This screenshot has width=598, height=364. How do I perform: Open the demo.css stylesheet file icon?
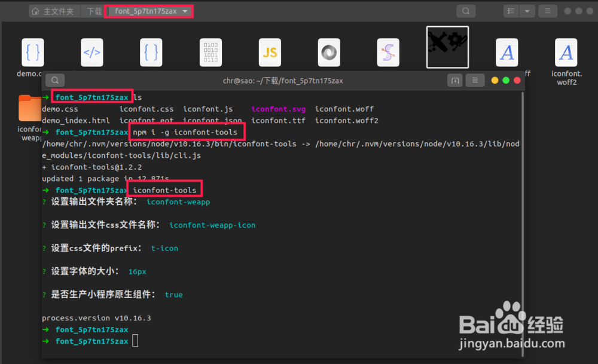(33, 53)
